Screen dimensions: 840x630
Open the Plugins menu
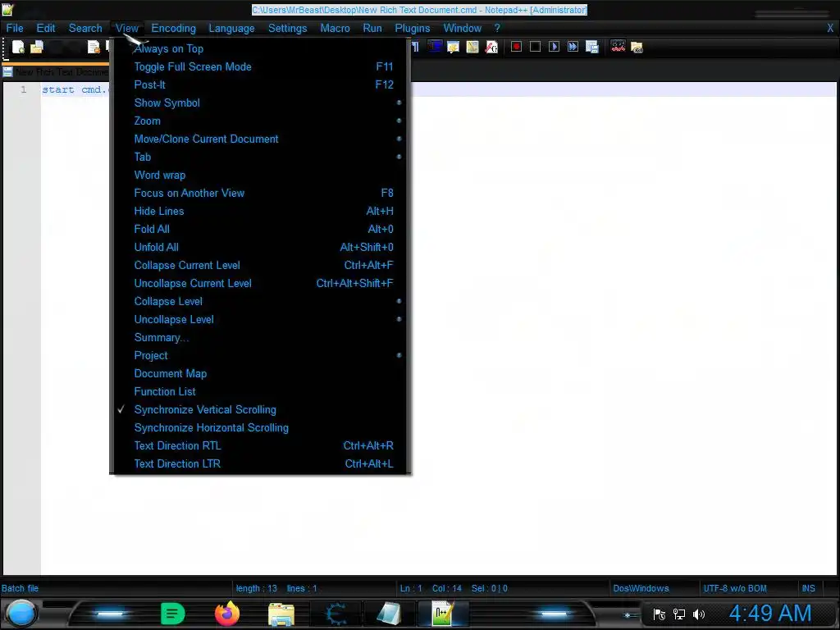tap(413, 29)
